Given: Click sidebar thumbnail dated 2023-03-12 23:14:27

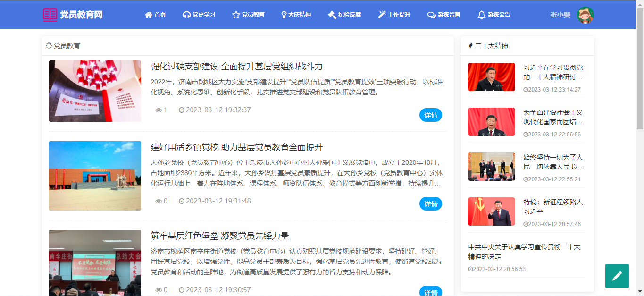Looking at the screenshot, I should [492, 77].
